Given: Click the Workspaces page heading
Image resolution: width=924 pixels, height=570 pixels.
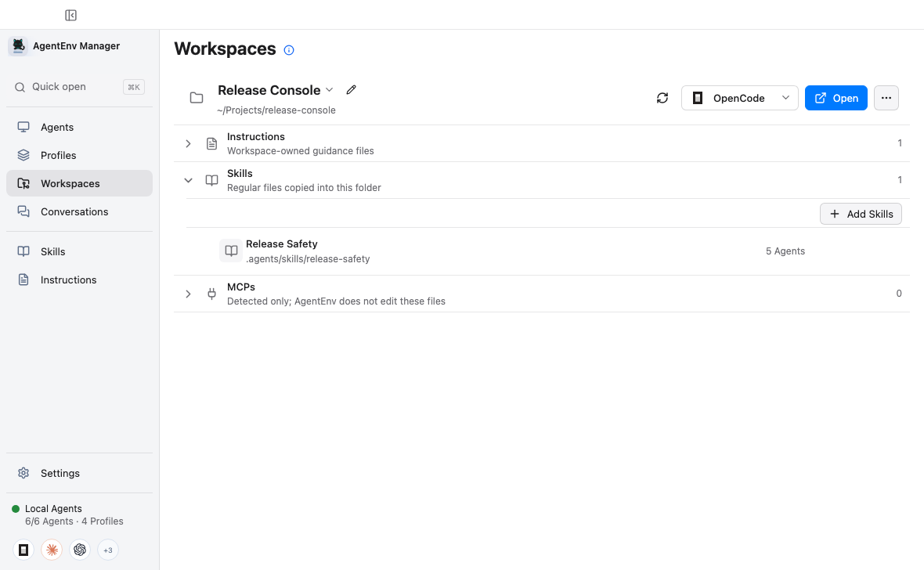Looking at the screenshot, I should pos(225,49).
